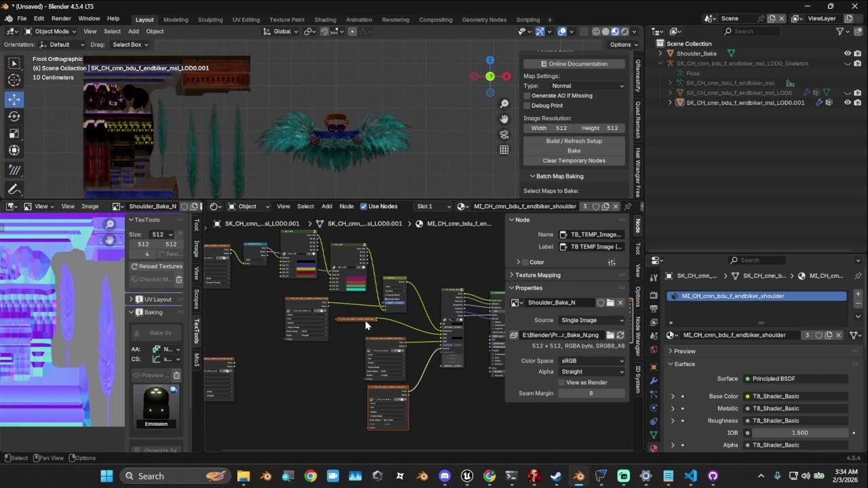868x488 pixels.
Task: Open the Material properties tab icon
Action: pos(654,447)
